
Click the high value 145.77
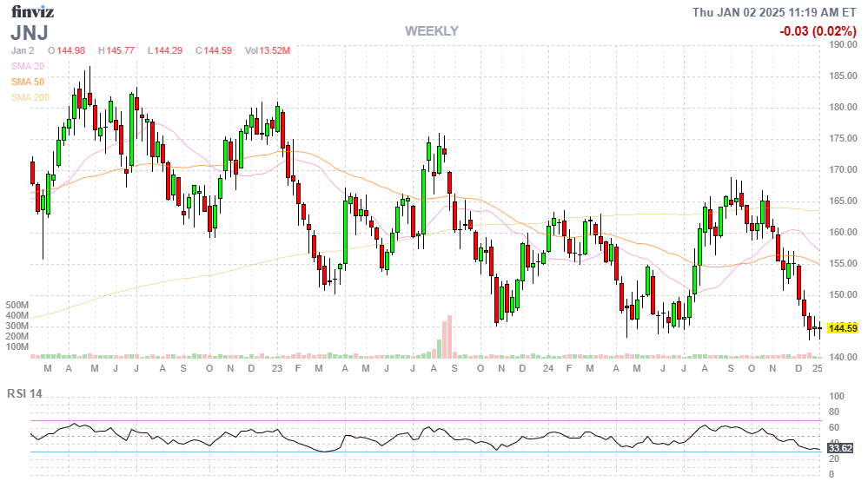(x=121, y=51)
